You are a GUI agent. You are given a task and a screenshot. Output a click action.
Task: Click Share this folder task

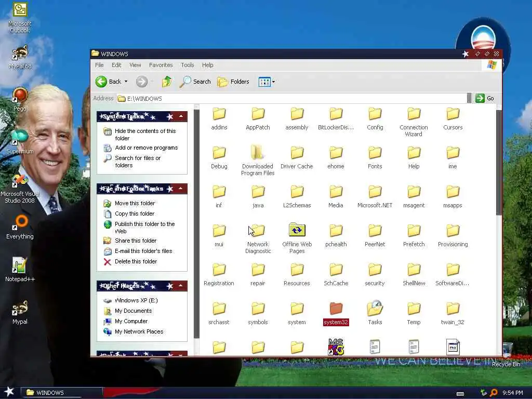(136, 241)
